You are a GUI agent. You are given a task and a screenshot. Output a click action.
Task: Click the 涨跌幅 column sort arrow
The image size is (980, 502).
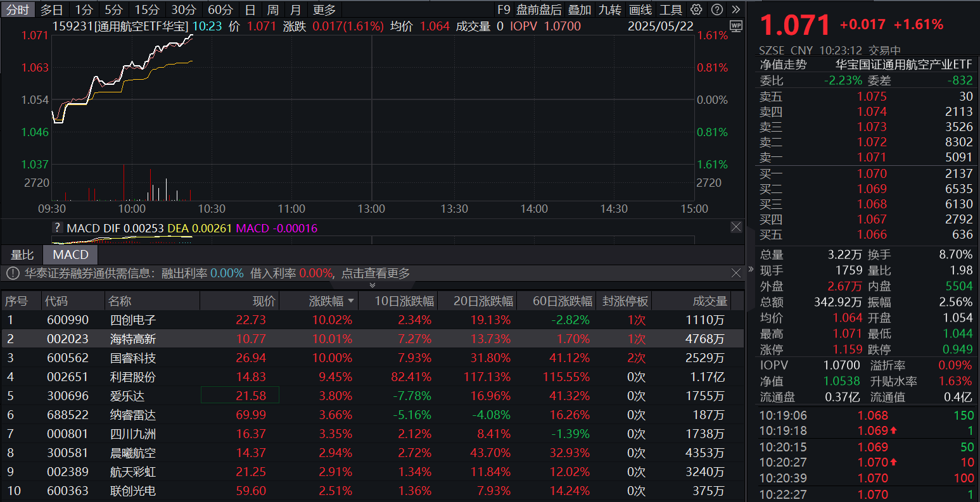pyautogui.click(x=351, y=301)
